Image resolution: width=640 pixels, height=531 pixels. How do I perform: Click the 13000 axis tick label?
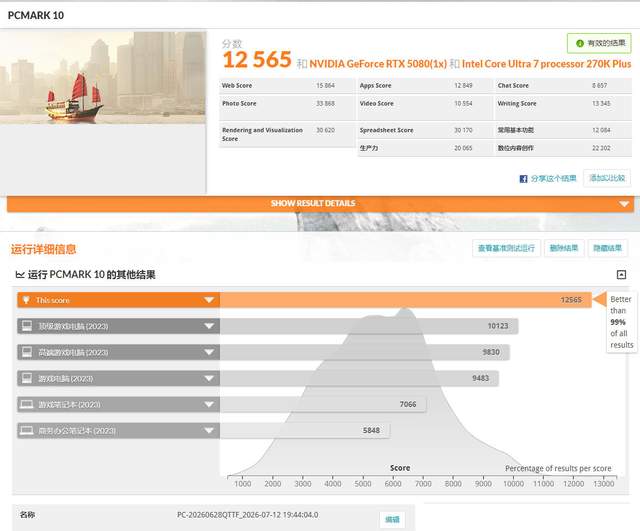click(604, 484)
